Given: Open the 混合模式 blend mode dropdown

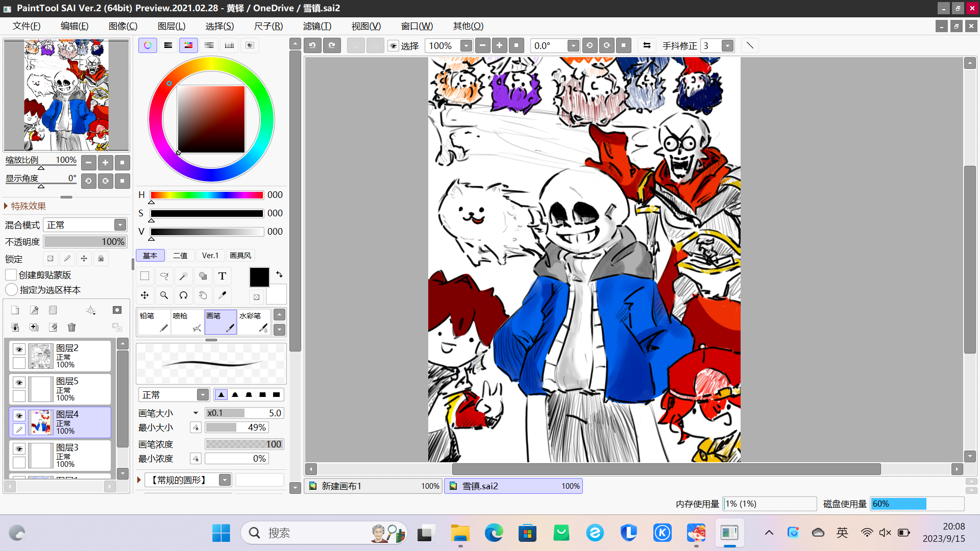Looking at the screenshot, I should tap(120, 225).
